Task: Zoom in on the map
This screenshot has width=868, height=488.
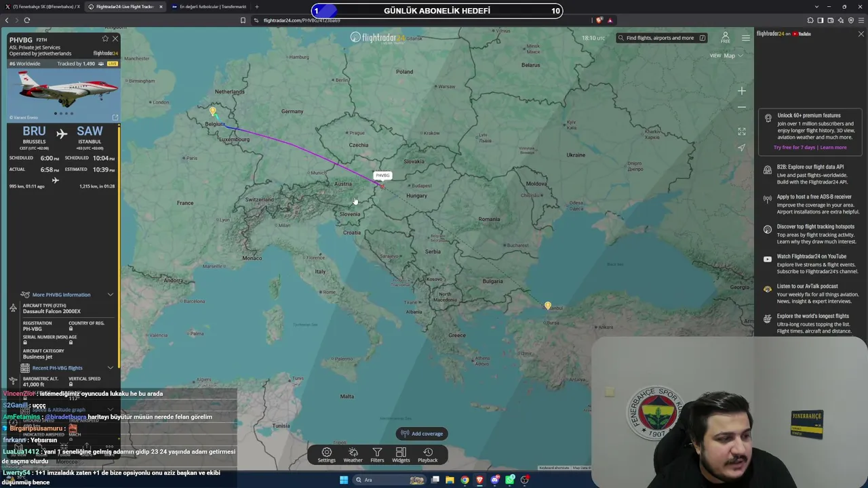Action: tap(742, 91)
